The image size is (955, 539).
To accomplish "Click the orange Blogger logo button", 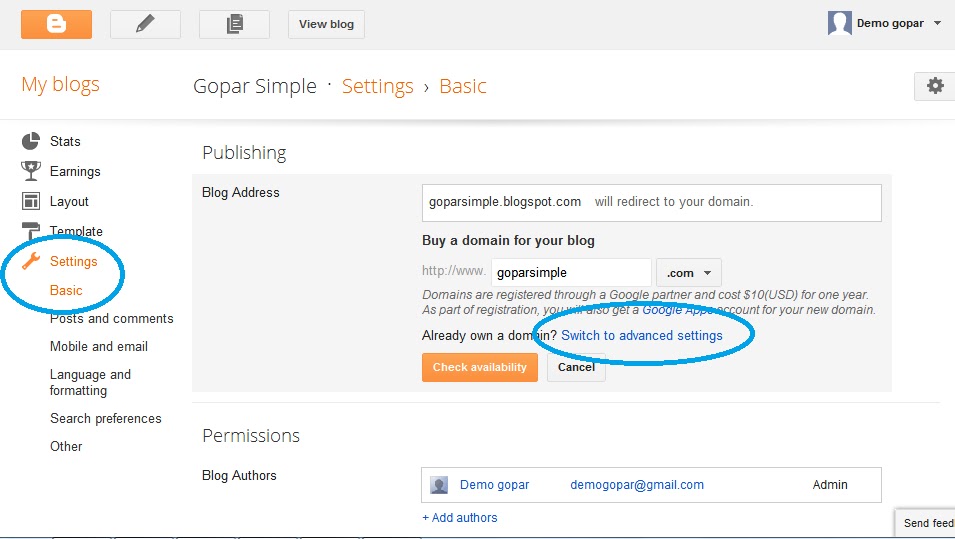I will (x=56, y=24).
